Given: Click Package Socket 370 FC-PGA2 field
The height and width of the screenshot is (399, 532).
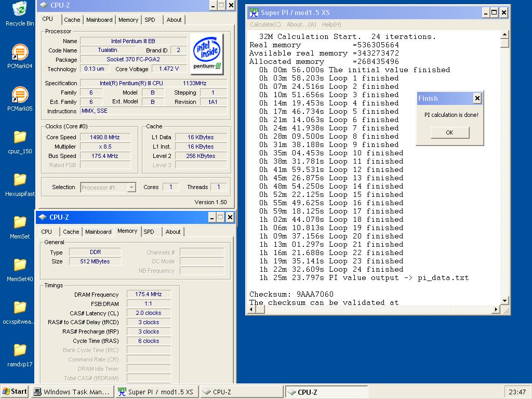Looking at the screenshot, I should point(134,59).
